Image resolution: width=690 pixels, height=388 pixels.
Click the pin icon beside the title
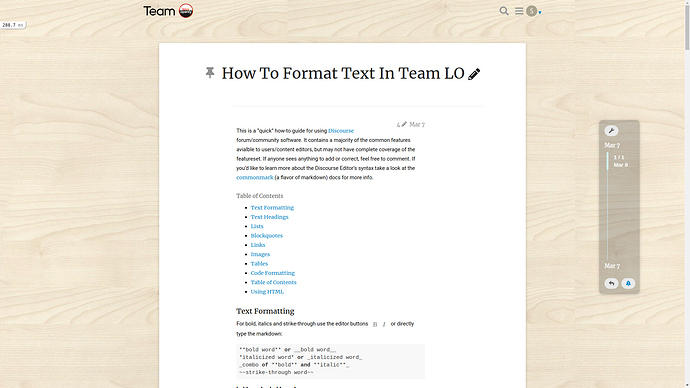pyautogui.click(x=210, y=72)
